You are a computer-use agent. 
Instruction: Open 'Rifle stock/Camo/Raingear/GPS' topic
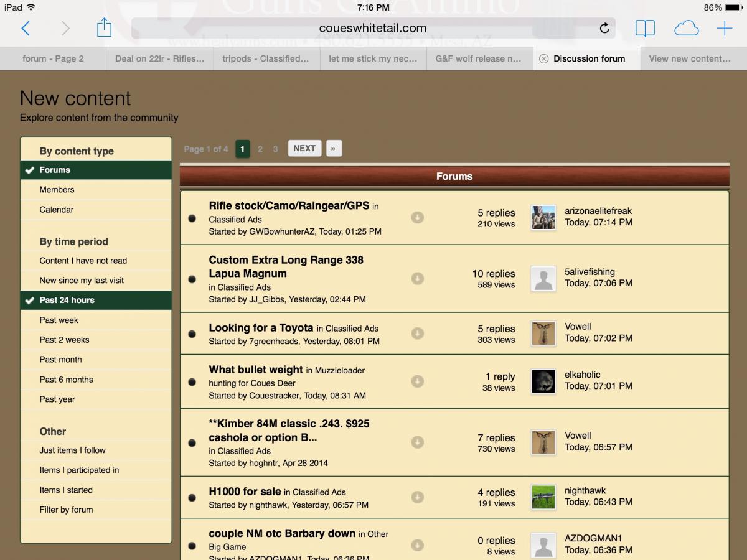click(x=289, y=205)
